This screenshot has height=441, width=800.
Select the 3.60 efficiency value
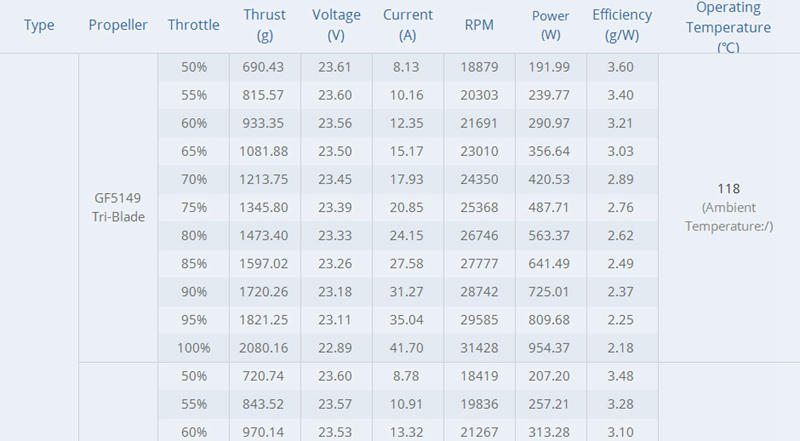point(624,67)
